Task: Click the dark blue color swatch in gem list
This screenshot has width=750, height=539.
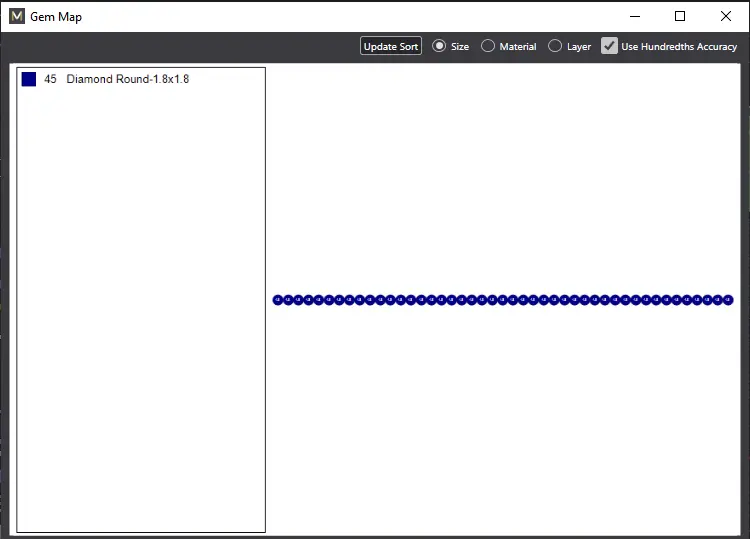Action: [x=29, y=79]
